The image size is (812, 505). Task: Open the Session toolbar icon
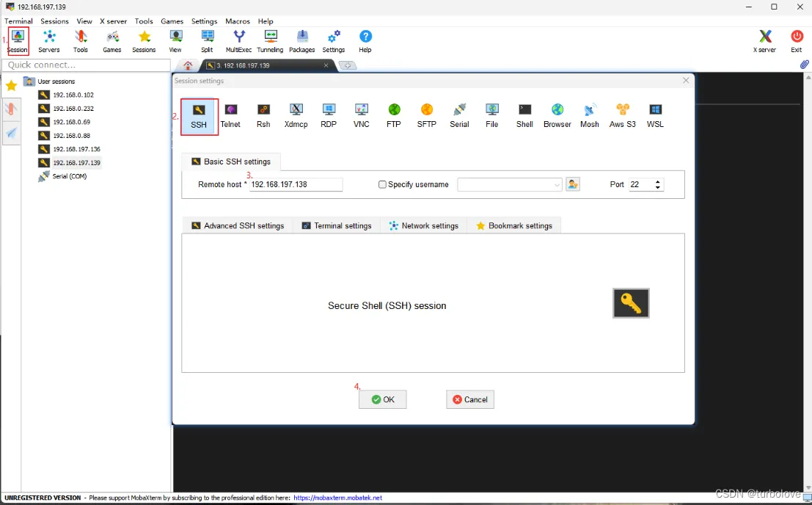click(x=18, y=41)
